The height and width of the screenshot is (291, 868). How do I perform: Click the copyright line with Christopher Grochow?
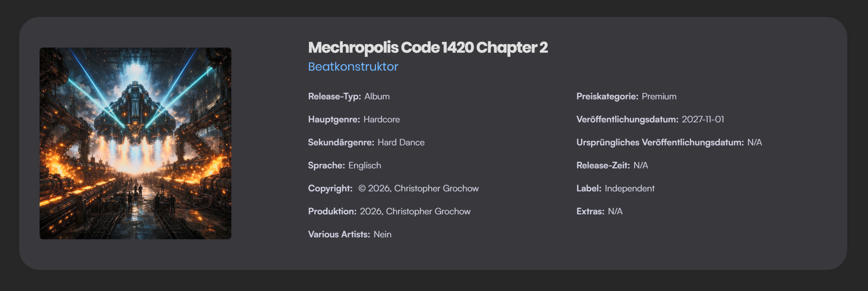tap(418, 189)
